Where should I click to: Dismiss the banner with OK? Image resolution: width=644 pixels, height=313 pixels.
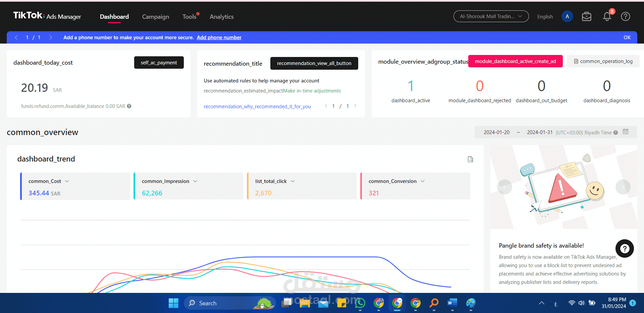click(627, 38)
